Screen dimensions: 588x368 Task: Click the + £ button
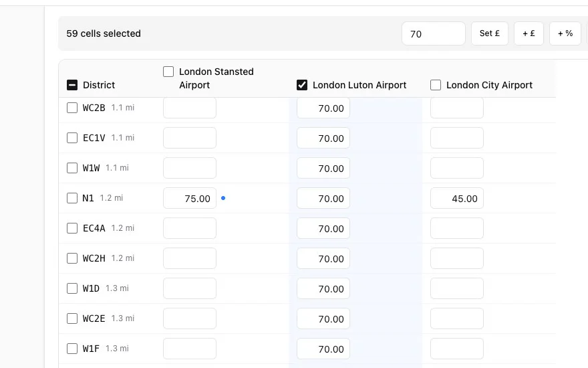tap(529, 33)
